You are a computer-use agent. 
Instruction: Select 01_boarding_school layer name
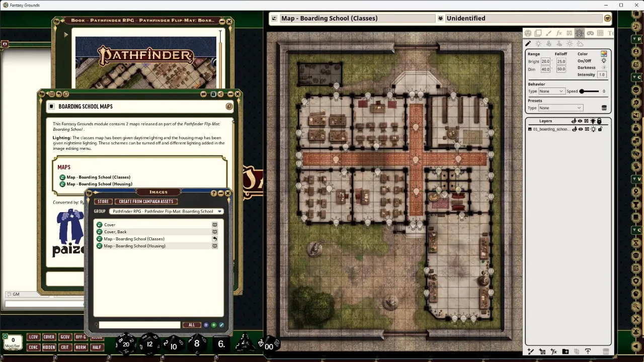551,129
